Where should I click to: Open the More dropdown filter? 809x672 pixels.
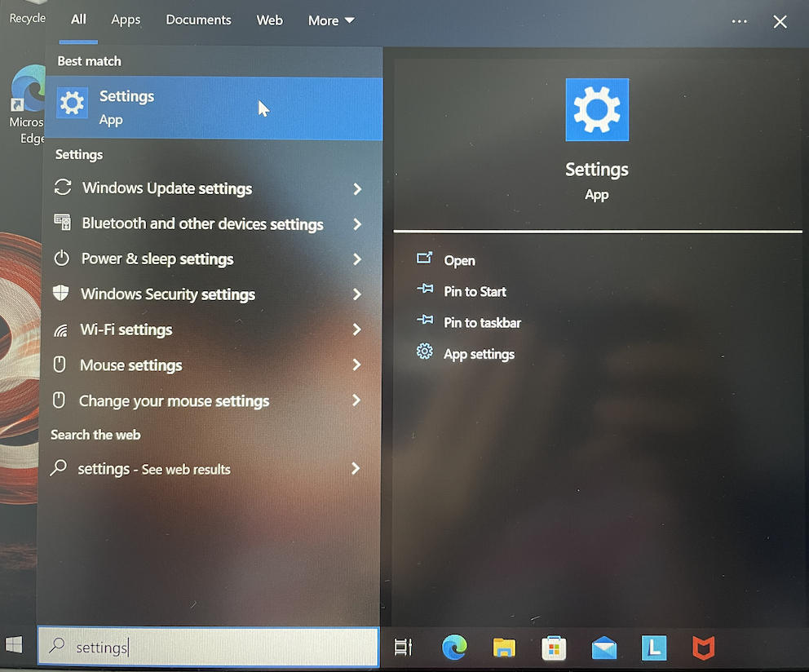coord(331,20)
